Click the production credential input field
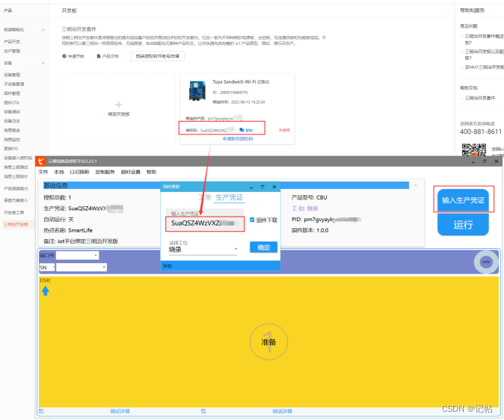Image resolution: width=504 pixels, height=420 pixels. (x=205, y=223)
